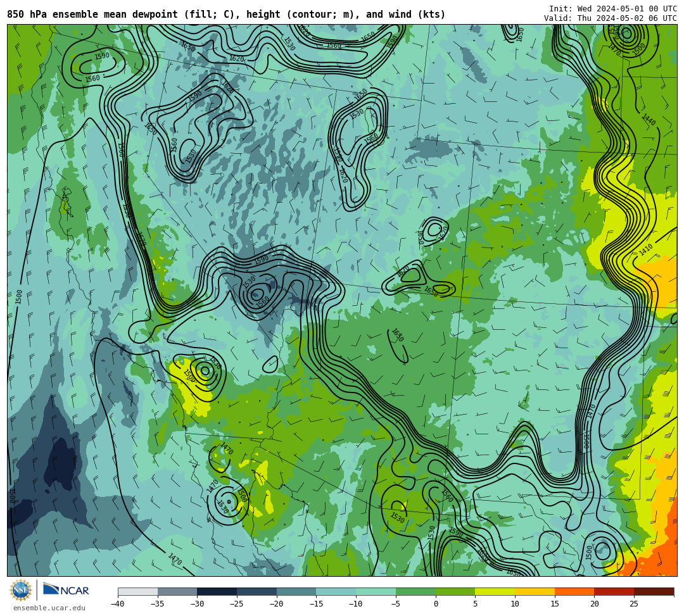The height and width of the screenshot is (616, 684).
Task: Click the dark red swatch right of 20
Action: [x=614, y=591]
